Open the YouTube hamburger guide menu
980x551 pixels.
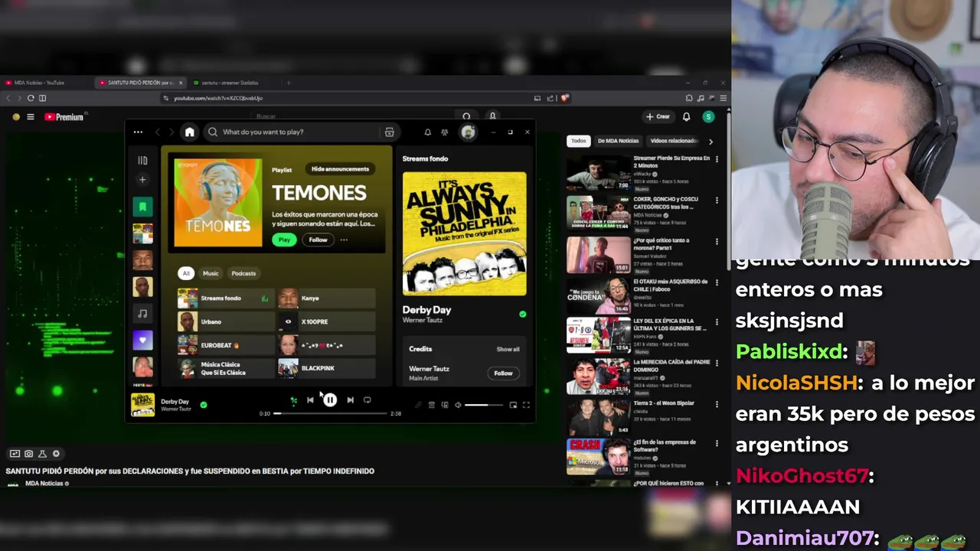point(31,117)
